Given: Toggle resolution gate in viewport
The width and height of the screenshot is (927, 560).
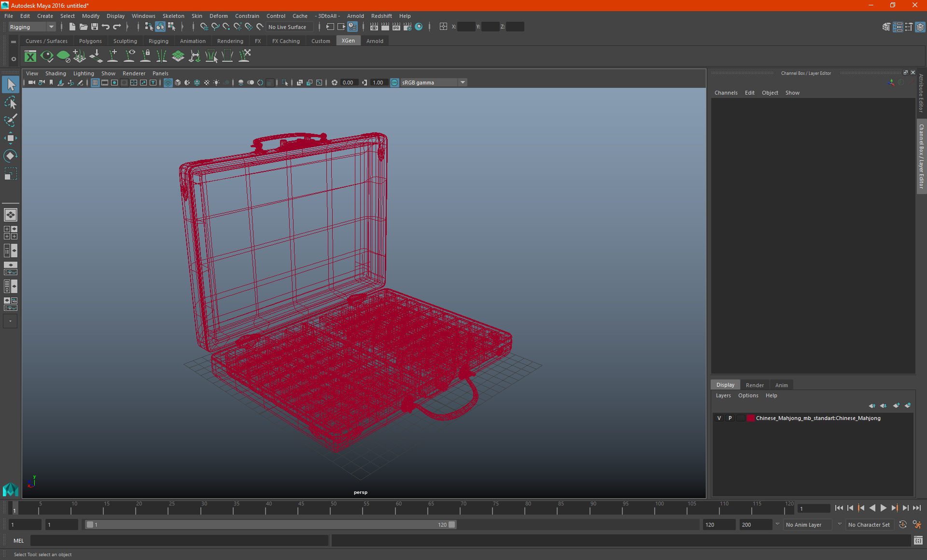Looking at the screenshot, I should (x=114, y=83).
